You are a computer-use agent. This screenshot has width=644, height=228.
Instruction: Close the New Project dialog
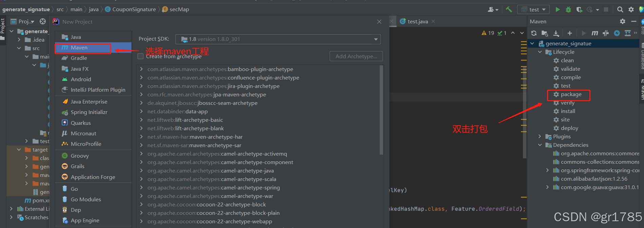coord(379,22)
